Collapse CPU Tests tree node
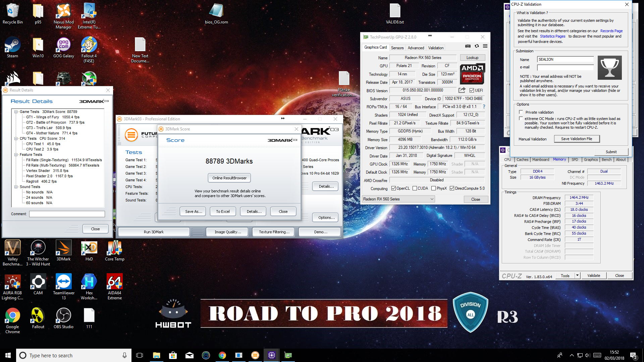This screenshot has height=362, width=644. click(16, 138)
